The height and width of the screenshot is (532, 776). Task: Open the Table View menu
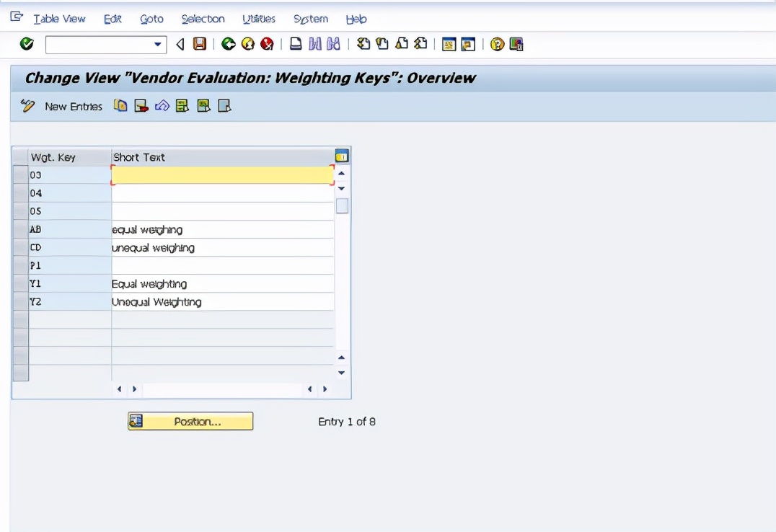(x=60, y=19)
